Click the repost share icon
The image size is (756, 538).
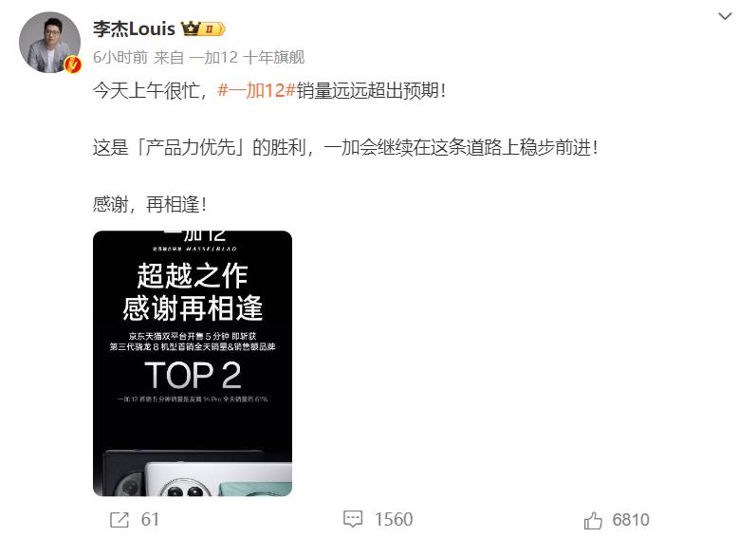[120, 520]
